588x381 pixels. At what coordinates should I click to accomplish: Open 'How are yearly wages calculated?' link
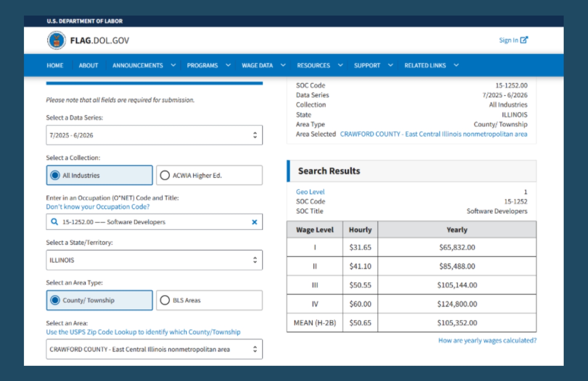(487, 340)
